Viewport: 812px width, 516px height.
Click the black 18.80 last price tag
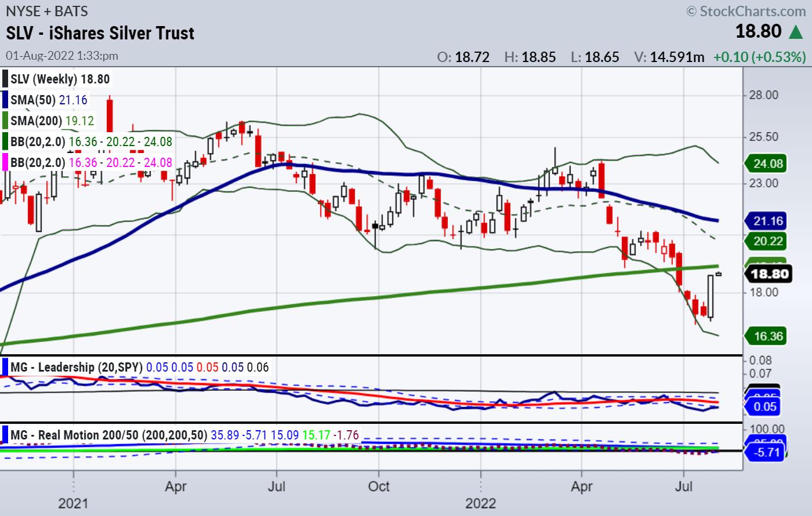[767, 274]
